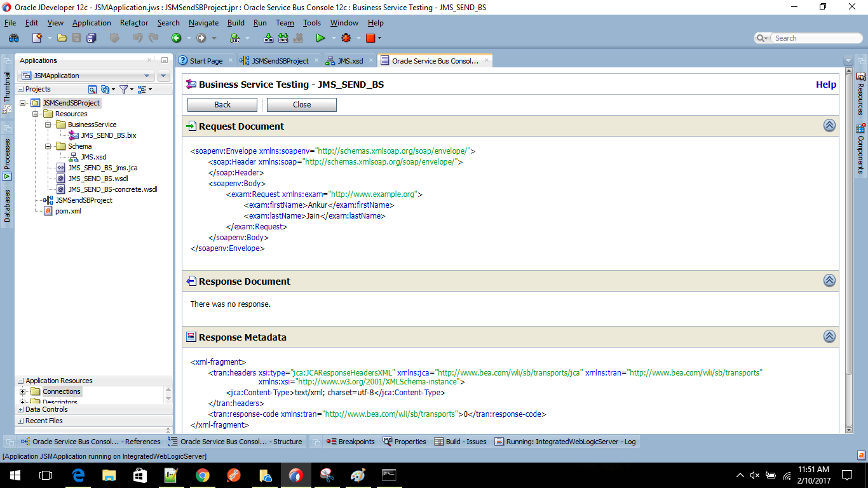Collapse the BusinessService folder node
The width and height of the screenshot is (868, 488).
click(48, 125)
